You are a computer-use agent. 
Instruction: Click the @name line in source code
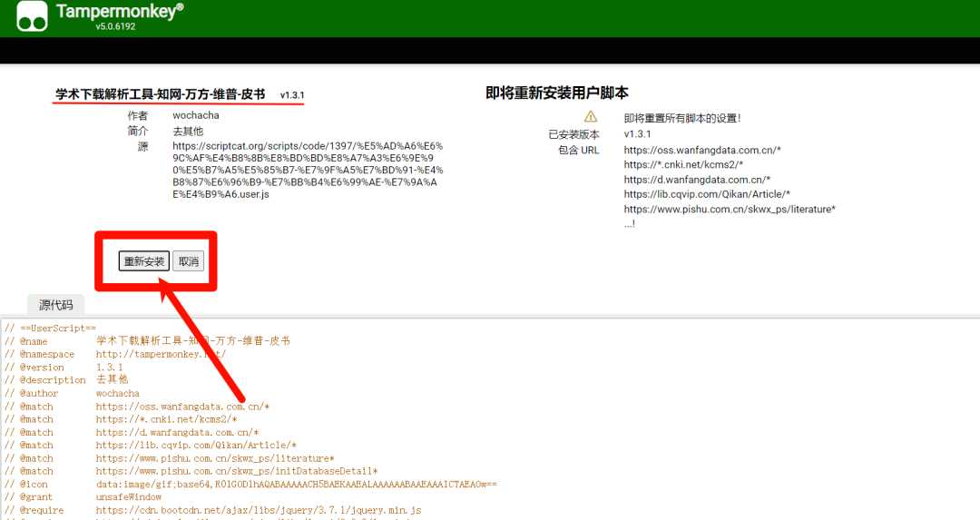click(x=148, y=340)
